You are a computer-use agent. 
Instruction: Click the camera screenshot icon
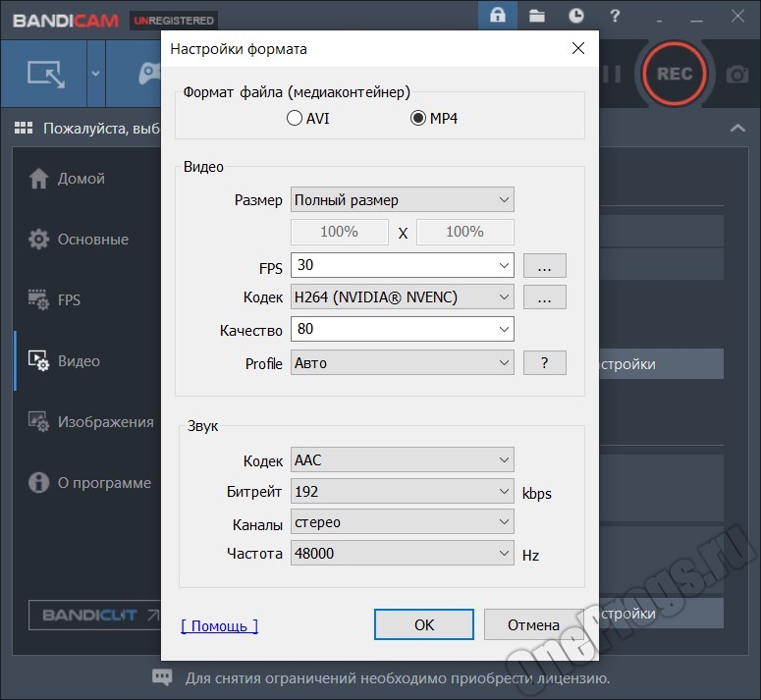click(x=736, y=75)
